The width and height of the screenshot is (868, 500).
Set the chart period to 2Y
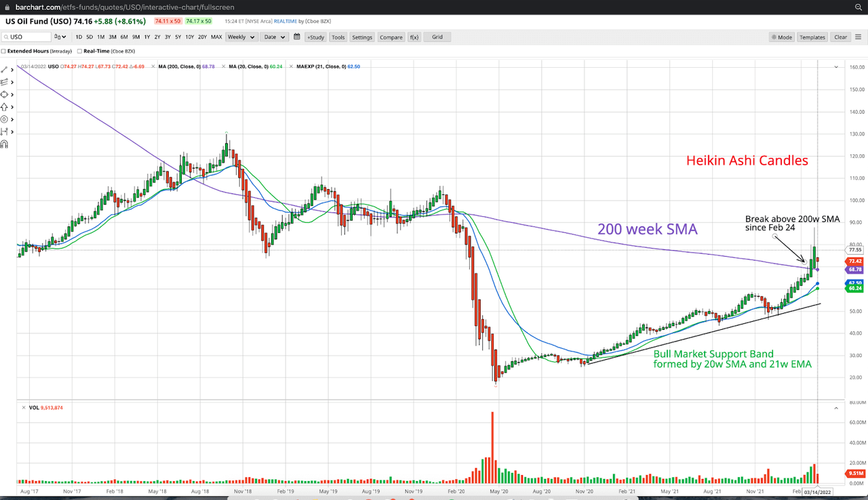coord(157,37)
